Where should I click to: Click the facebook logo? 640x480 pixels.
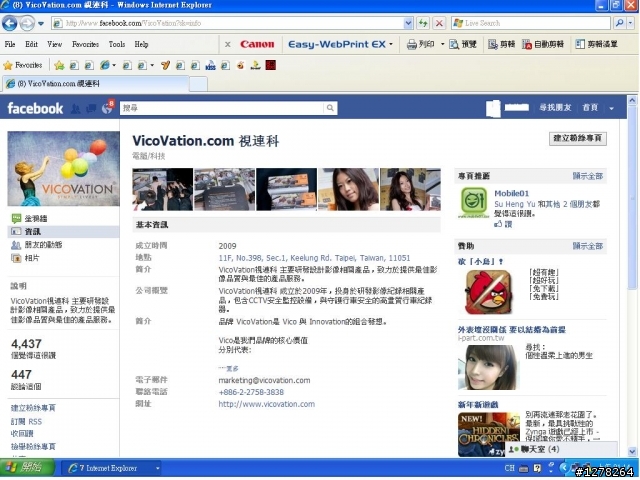(35, 108)
